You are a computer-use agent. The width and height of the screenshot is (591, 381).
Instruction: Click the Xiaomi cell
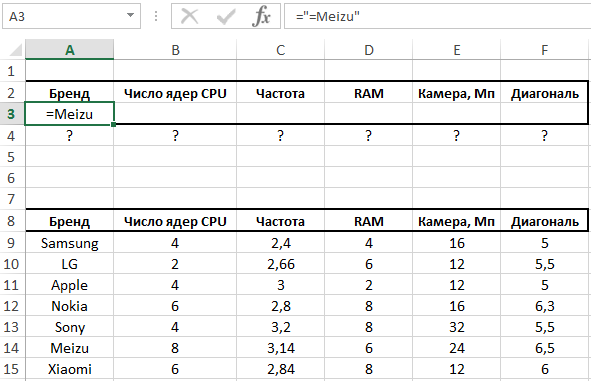pyautogui.click(x=69, y=369)
